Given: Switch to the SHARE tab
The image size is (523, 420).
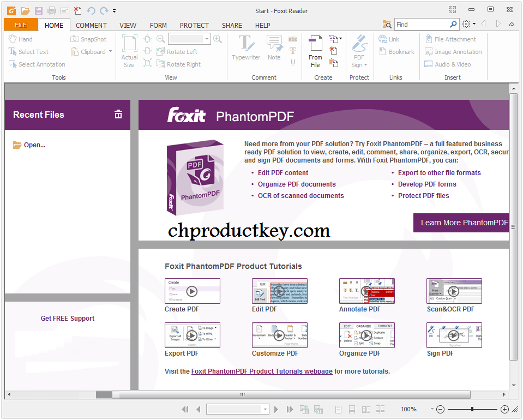Looking at the screenshot, I should tap(232, 25).
